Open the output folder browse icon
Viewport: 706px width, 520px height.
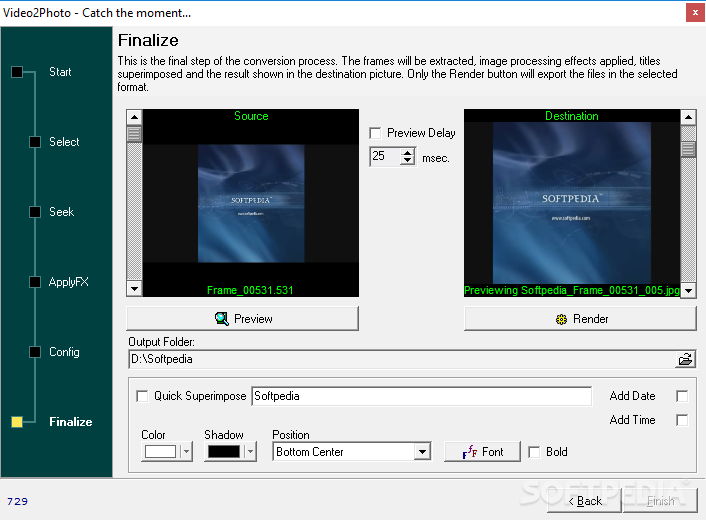coord(685,359)
